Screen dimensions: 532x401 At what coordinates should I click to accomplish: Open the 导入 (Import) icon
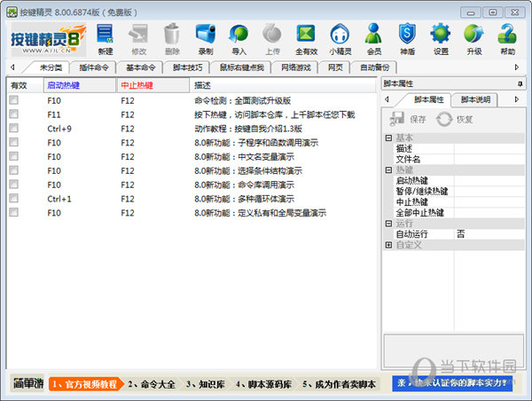tap(239, 39)
